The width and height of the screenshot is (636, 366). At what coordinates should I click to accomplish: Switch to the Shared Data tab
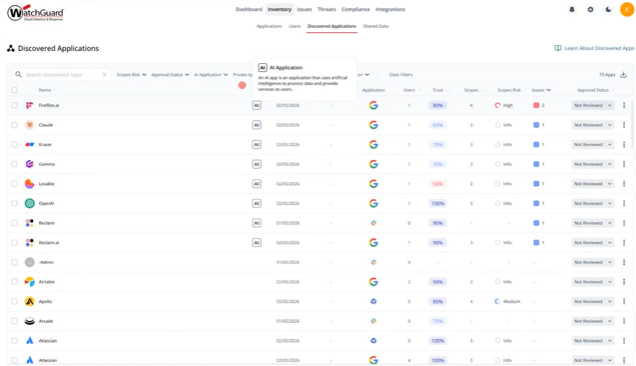coord(376,26)
